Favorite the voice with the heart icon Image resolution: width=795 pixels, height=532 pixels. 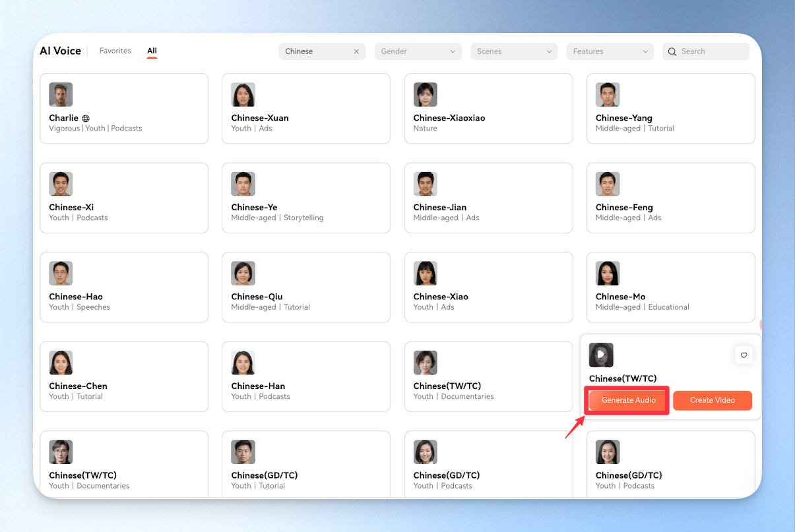coord(744,355)
